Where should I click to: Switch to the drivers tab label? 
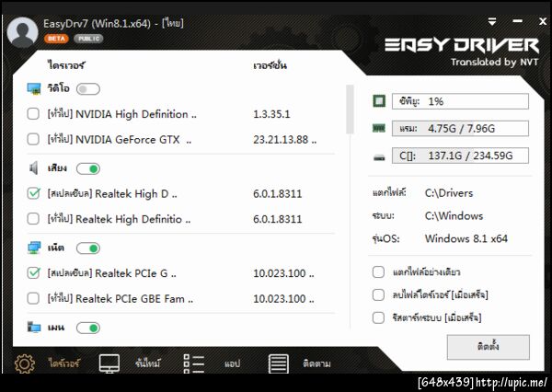[x=63, y=363]
